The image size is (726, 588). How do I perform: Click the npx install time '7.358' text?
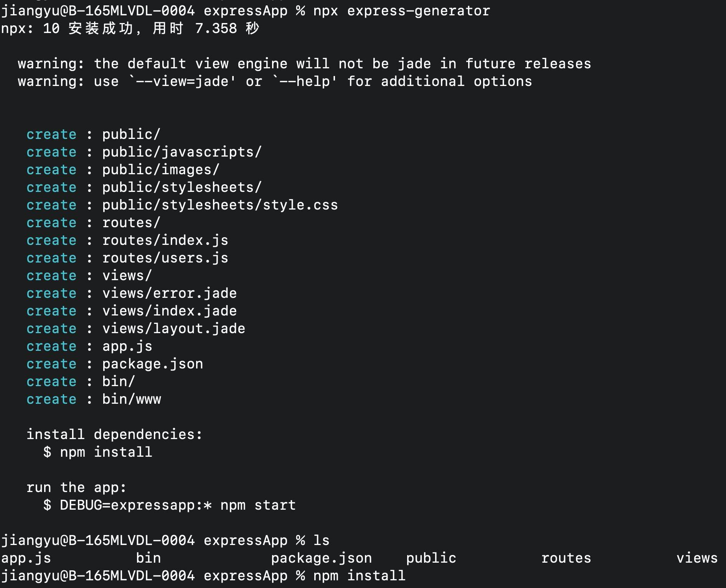[x=216, y=28]
